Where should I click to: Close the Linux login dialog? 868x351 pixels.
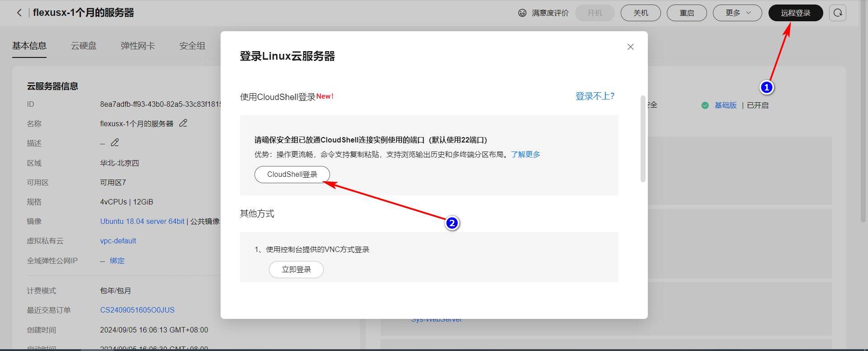(631, 47)
